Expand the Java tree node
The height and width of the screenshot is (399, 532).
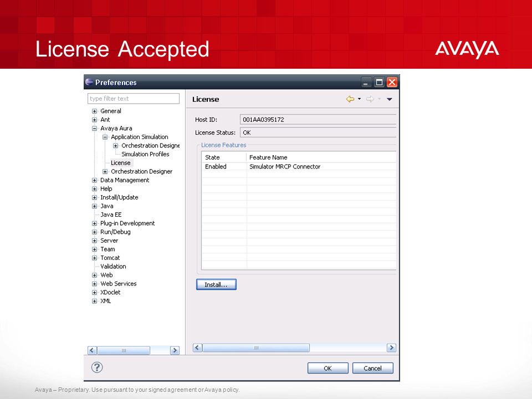[x=95, y=206]
